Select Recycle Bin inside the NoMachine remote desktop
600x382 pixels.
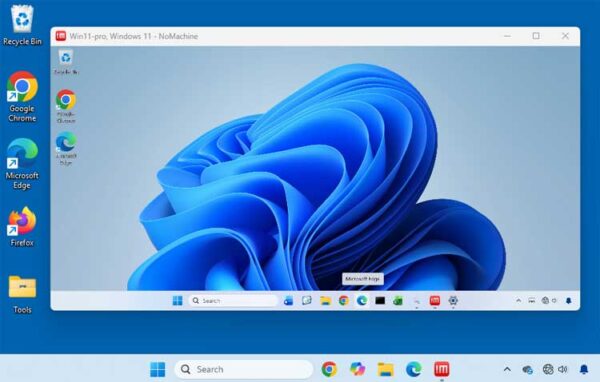tap(66, 62)
